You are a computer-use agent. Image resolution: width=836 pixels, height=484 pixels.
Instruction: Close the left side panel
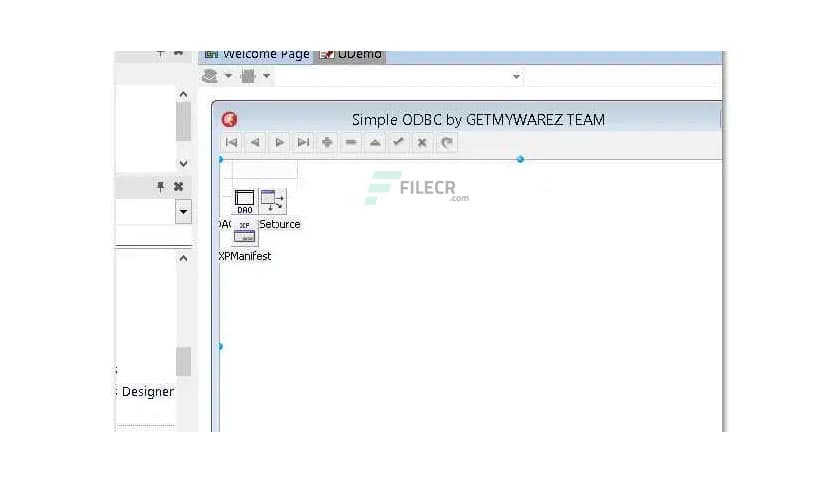tap(179, 186)
